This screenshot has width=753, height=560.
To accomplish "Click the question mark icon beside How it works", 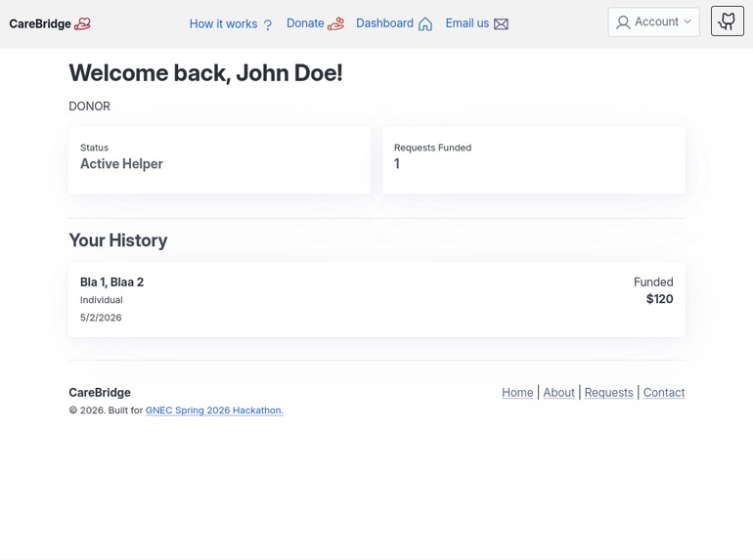I will [268, 24].
